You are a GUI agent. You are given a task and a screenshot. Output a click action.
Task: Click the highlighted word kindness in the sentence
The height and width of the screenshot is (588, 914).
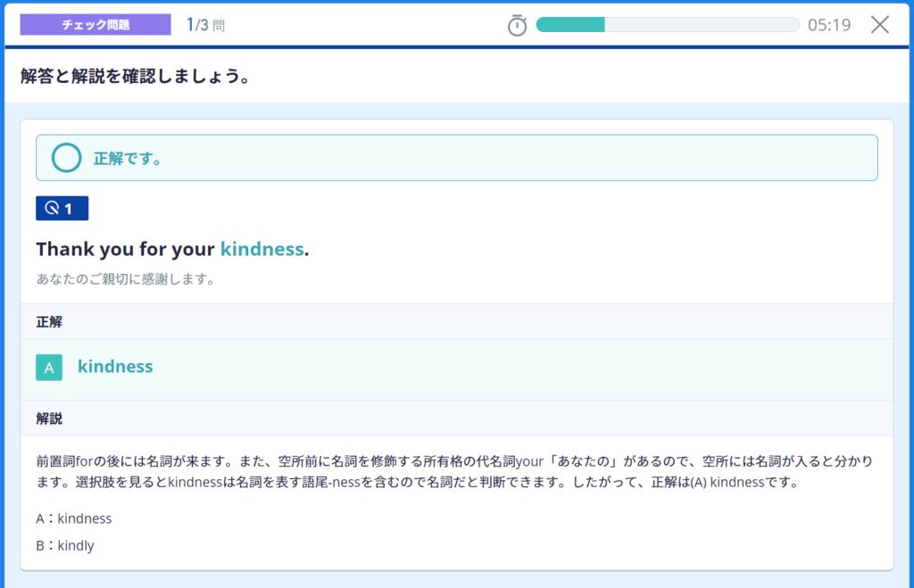(x=262, y=249)
